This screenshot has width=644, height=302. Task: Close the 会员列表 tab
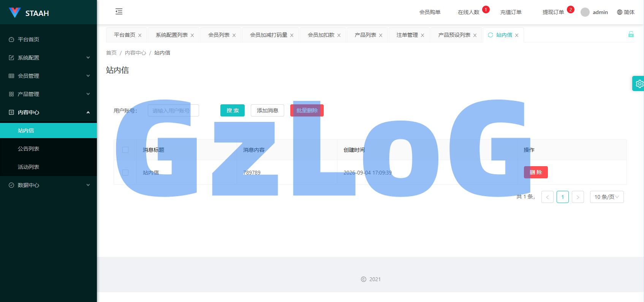(x=234, y=35)
